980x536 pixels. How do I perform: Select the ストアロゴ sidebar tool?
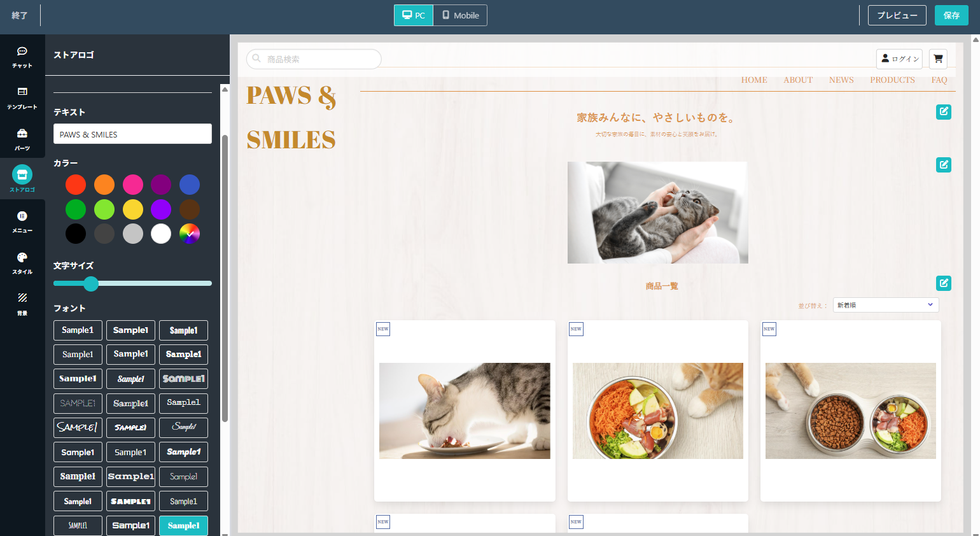point(22,180)
